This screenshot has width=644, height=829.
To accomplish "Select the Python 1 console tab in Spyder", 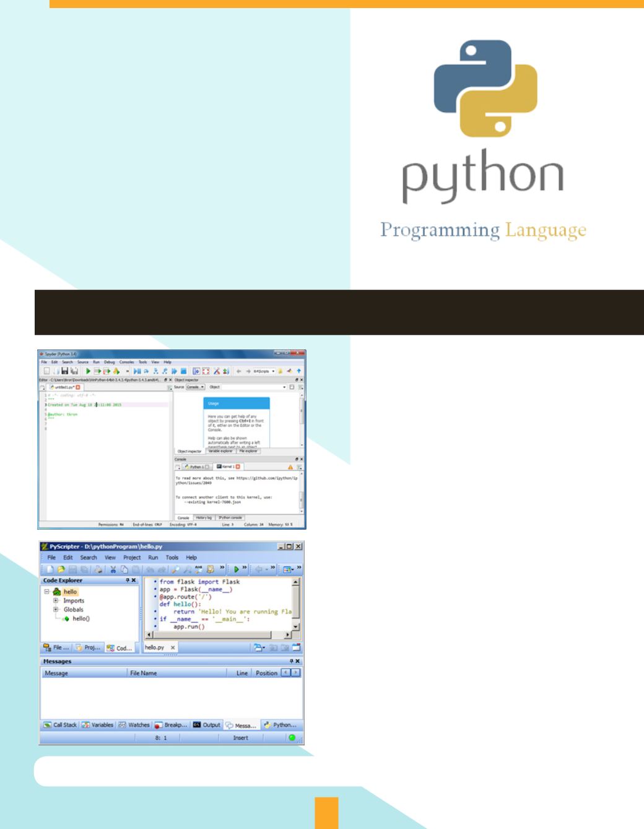I will pyautogui.click(x=196, y=467).
